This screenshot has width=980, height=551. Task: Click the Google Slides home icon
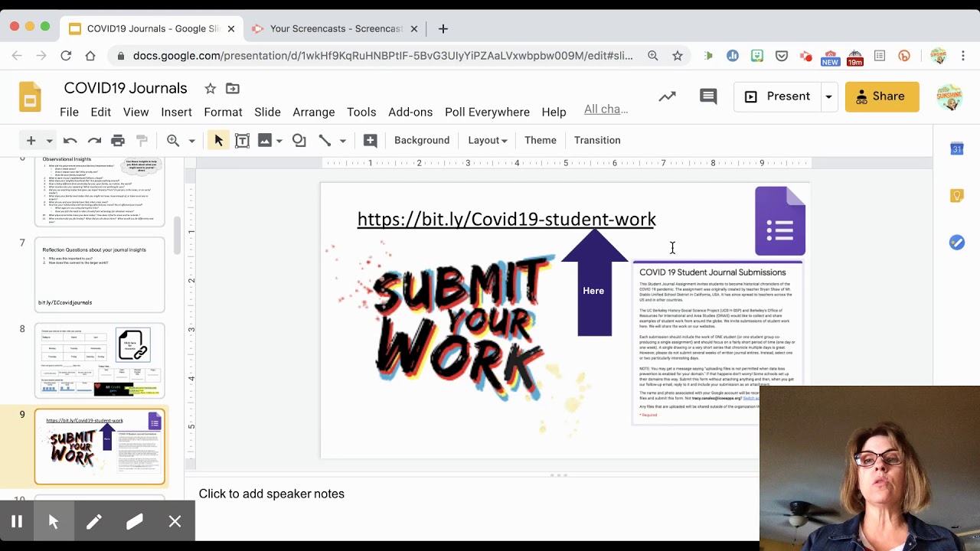tap(30, 98)
